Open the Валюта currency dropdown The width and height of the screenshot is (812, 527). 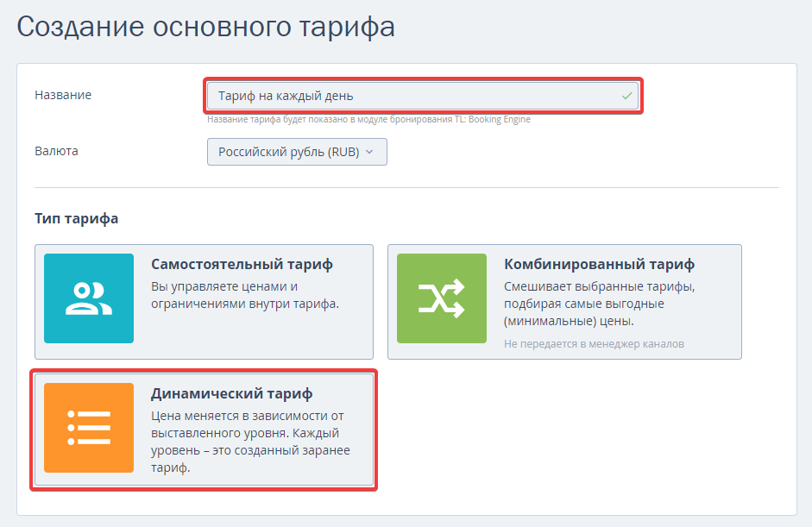click(x=297, y=152)
